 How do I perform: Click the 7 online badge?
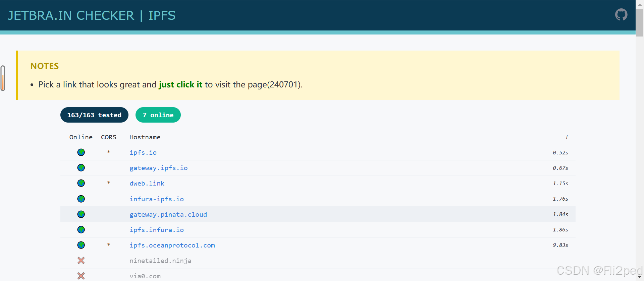point(158,115)
